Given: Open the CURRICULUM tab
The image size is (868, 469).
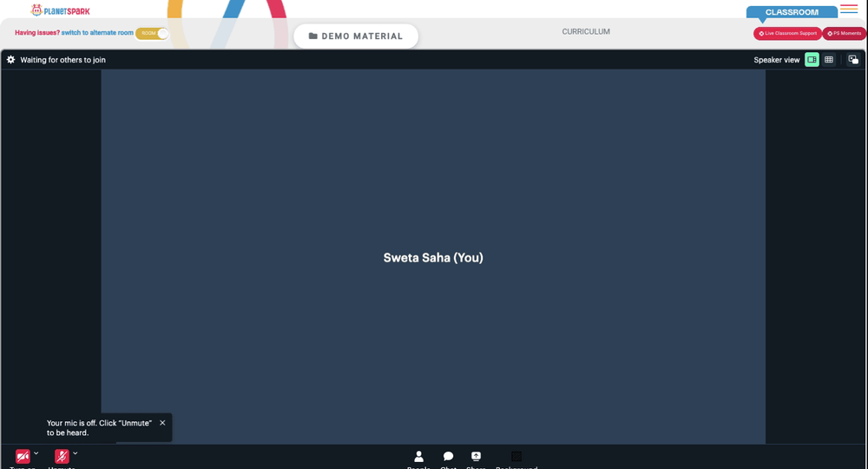Looking at the screenshot, I should 586,31.
